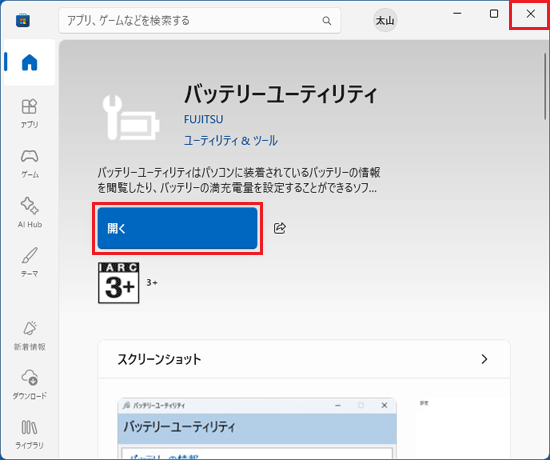550x460 pixels.
Task: Open ライブラリ in the sidebar
Action: (x=29, y=434)
